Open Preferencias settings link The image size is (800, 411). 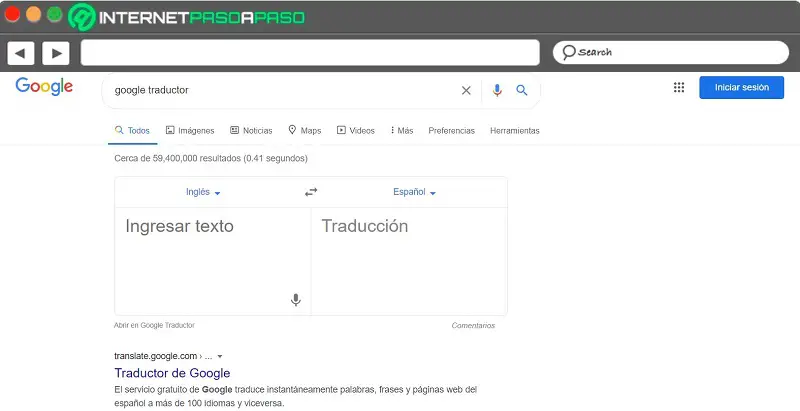click(x=452, y=131)
